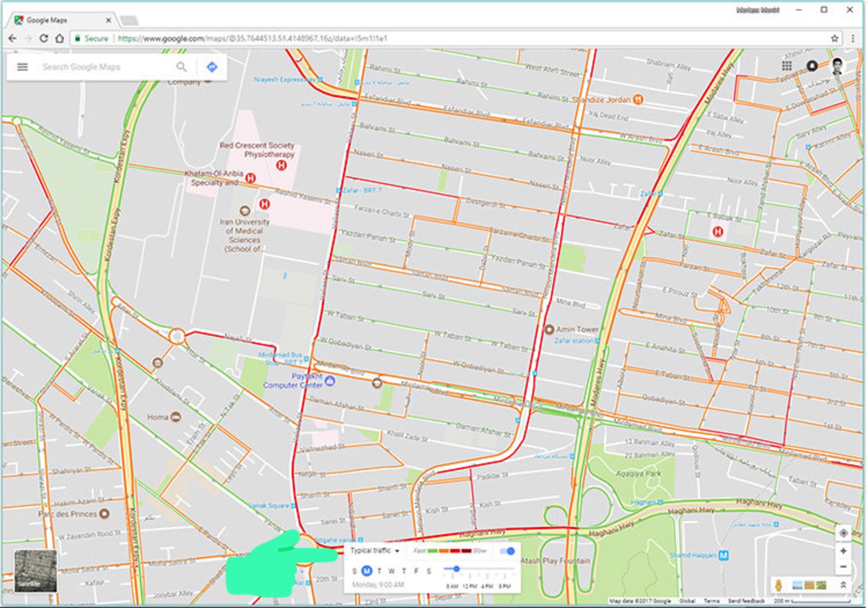Click the browser address bar URL
868x608 pixels.
(x=252, y=38)
